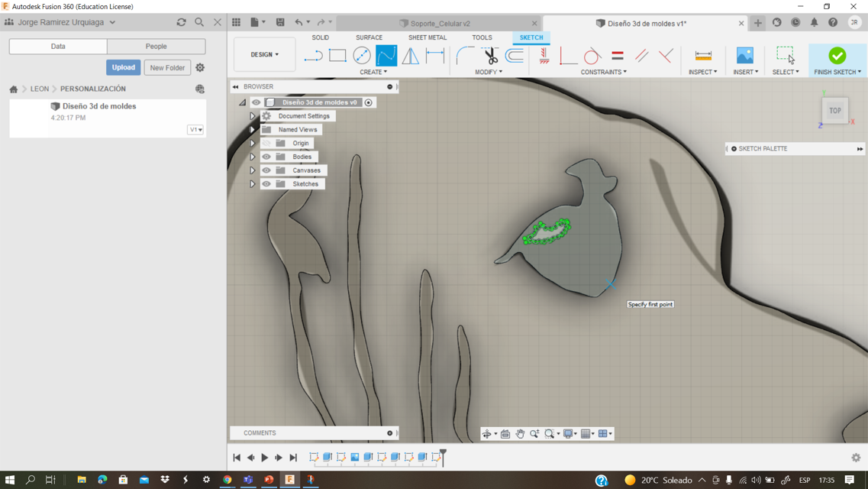868x489 pixels.
Task: Toggle visibility of the Sketches folder
Action: [x=266, y=184]
